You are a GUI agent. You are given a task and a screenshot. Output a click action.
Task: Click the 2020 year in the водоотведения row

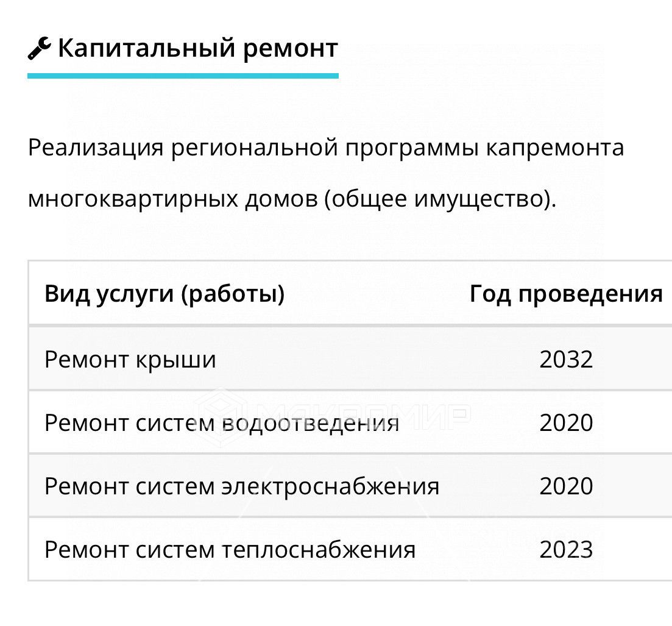pyautogui.click(x=566, y=422)
